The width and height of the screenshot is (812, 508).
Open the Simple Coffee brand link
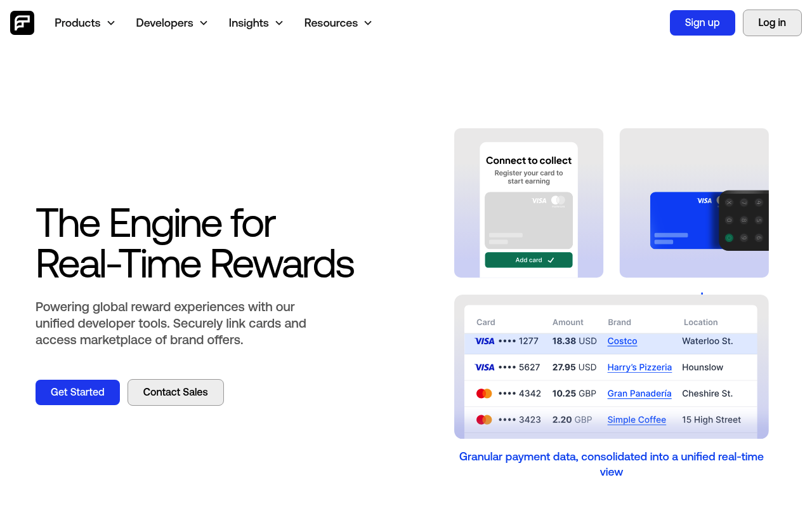click(x=637, y=420)
